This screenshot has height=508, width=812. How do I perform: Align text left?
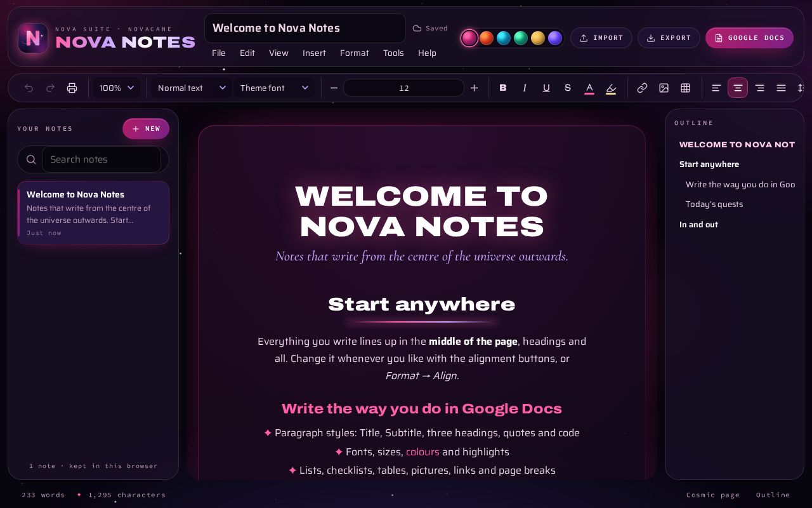click(x=716, y=88)
